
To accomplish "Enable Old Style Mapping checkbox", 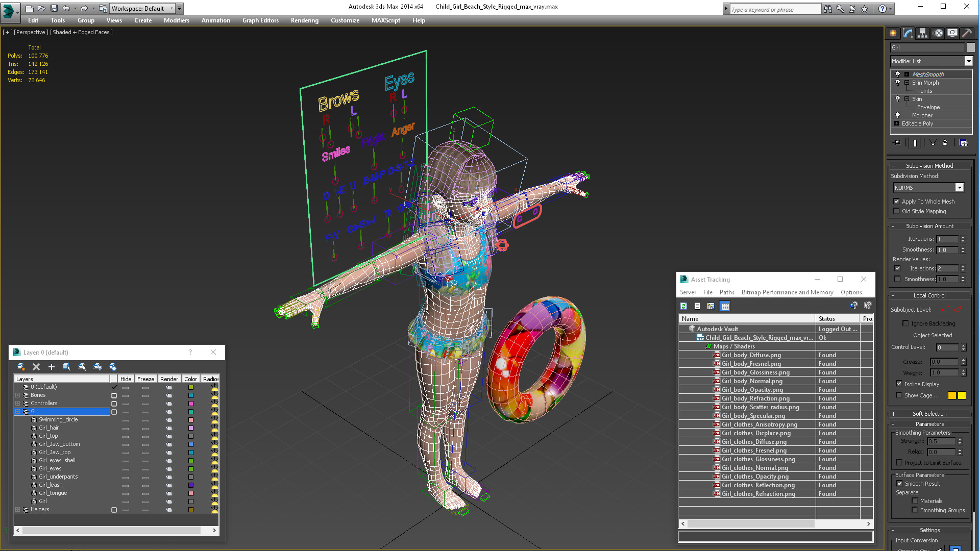I will tap(897, 211).
